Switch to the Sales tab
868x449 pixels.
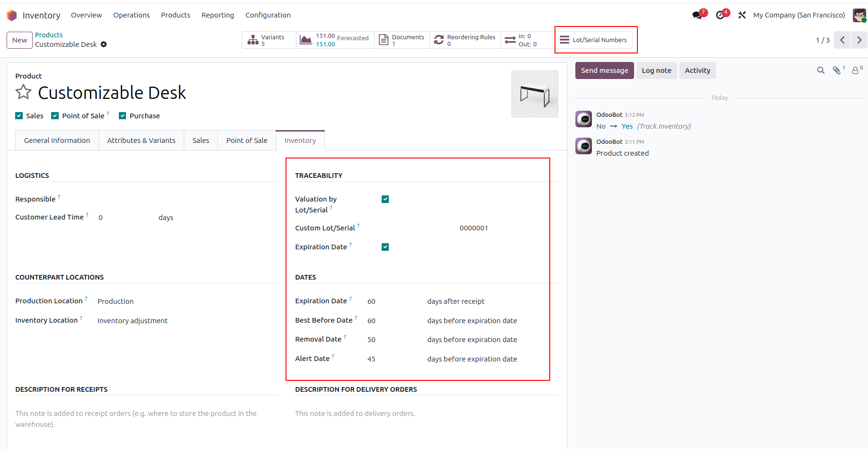pyautogui.click(x=201, y=141)
